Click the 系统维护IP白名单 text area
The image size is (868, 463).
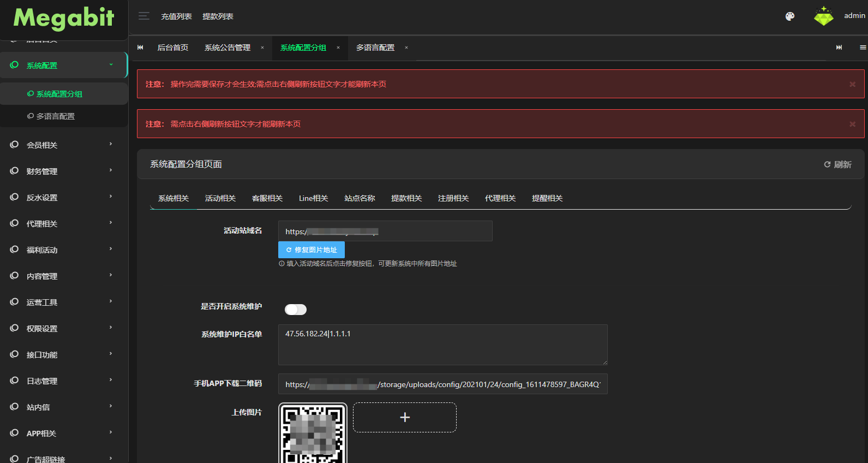pyautogui.click(x=442, y=345)
